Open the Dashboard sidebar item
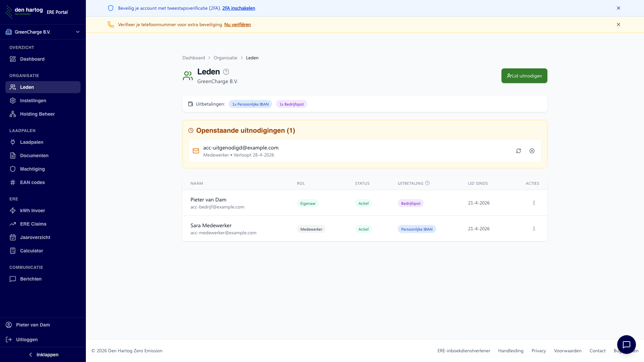This screenshot has width=644, height=362. [x=43, y=59]
